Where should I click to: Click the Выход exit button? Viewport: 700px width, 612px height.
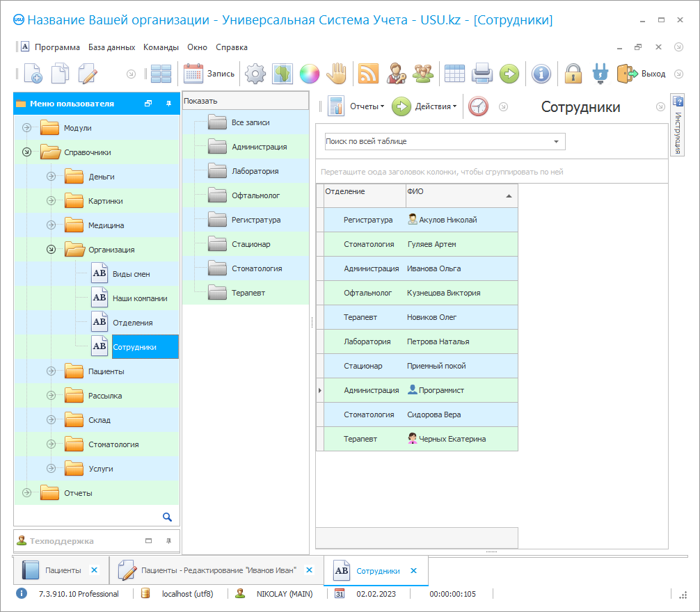point(642,74)
